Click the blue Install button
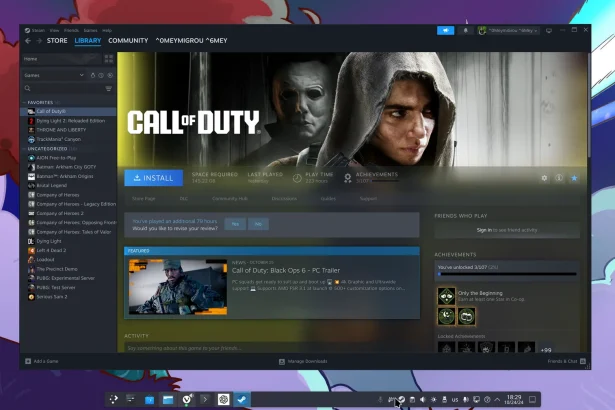615x410 pixels. point(154,178)
